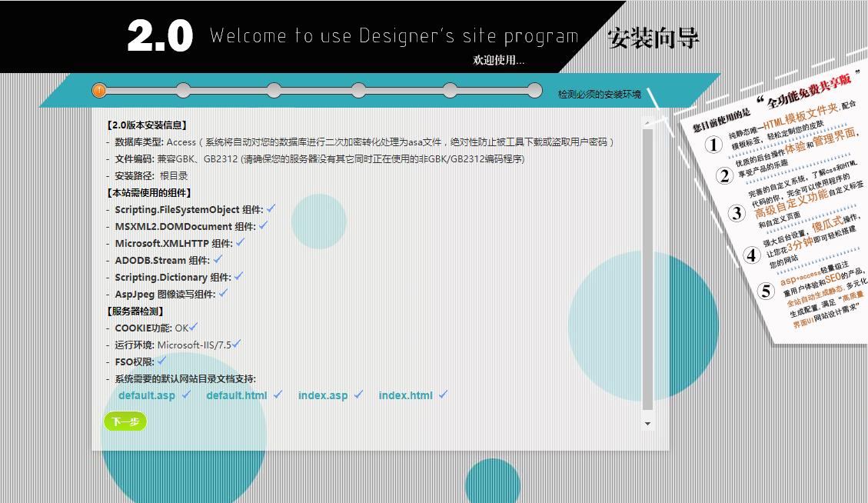Click circled number 4 on the flyer
Screen dimensions: 868x503
coord(751,255)
